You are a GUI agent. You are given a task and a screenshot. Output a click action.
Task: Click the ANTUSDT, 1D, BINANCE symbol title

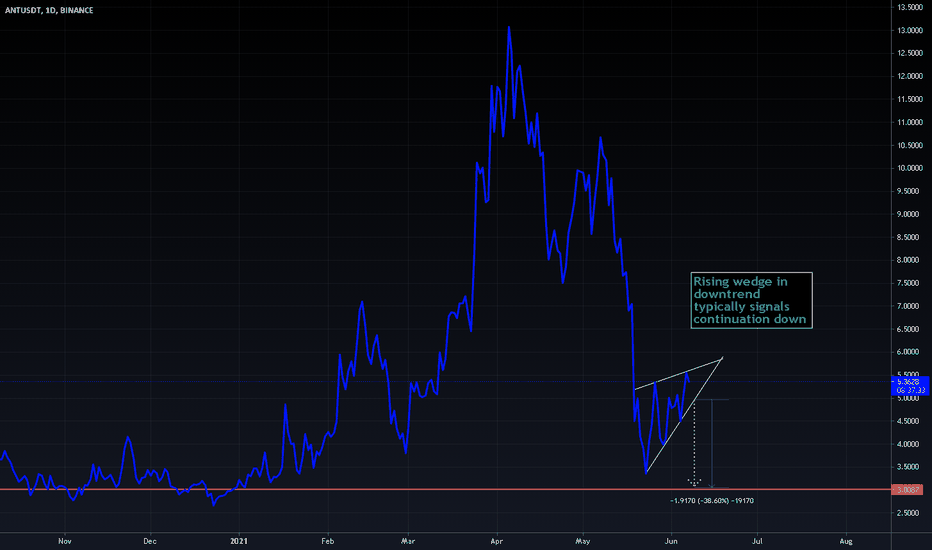point(49,10)
